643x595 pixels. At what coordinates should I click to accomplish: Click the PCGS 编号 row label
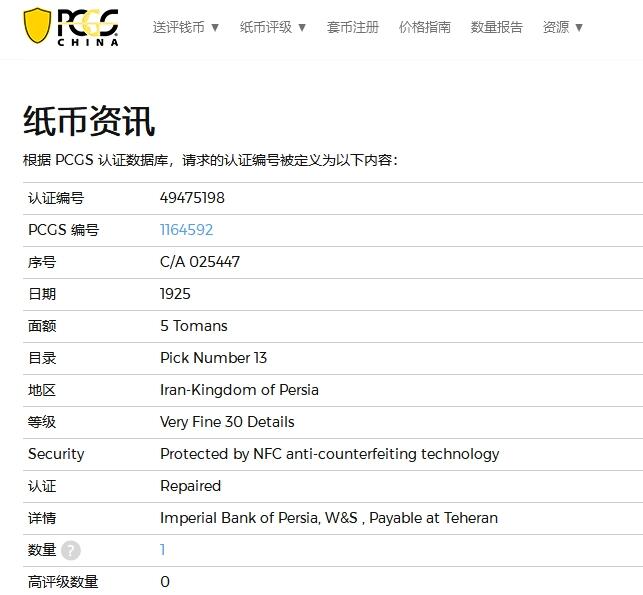[64, 230]
